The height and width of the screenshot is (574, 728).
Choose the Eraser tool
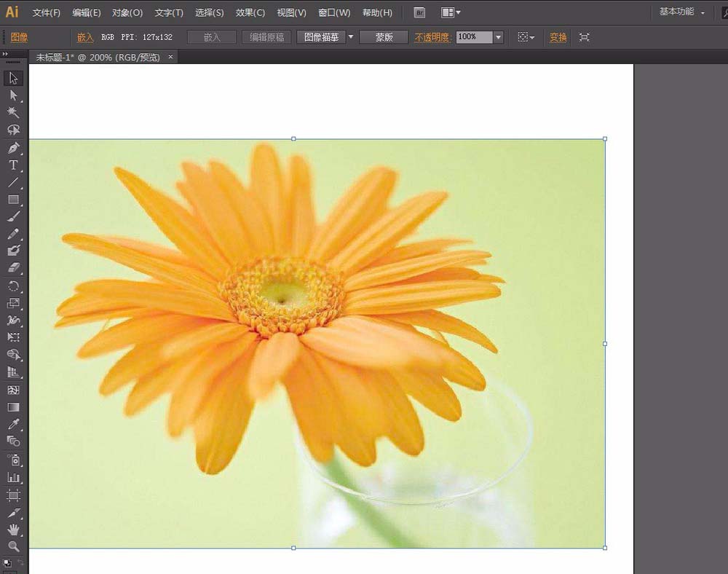13,267
